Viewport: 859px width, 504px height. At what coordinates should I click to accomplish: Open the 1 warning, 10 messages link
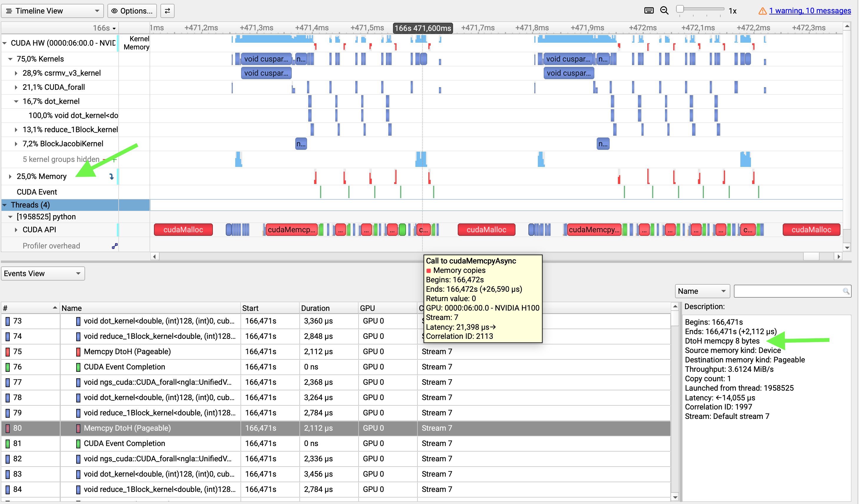(x=810, y=11)
